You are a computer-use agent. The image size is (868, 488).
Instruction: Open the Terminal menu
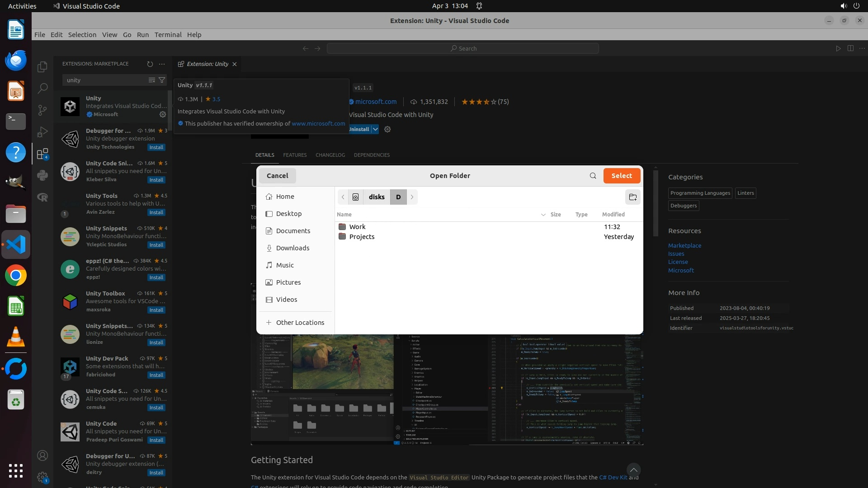click(168, 35)
